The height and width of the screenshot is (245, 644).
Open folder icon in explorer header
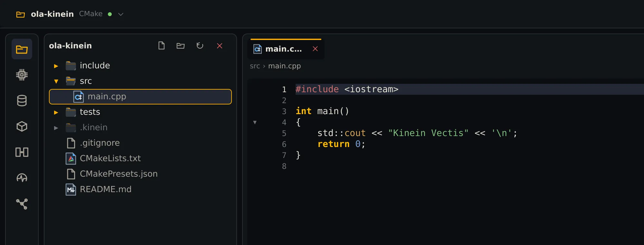[181, 46]
